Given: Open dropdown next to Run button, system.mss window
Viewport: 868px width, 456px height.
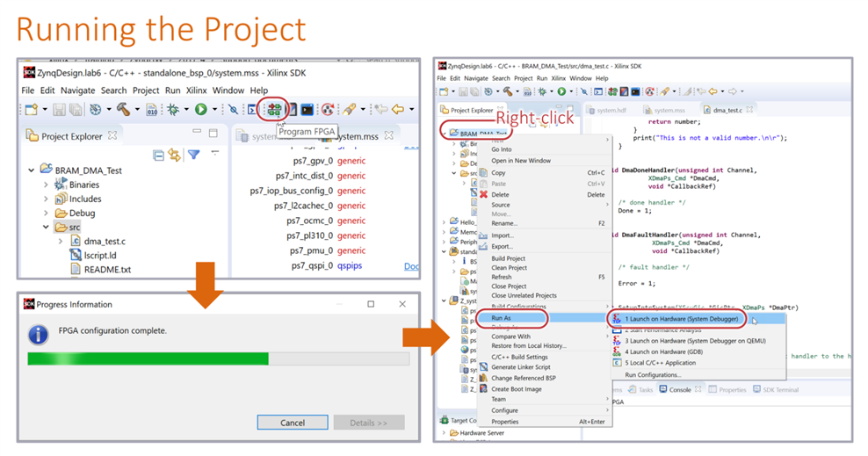Looking at the screenshot, I should 214,110.
